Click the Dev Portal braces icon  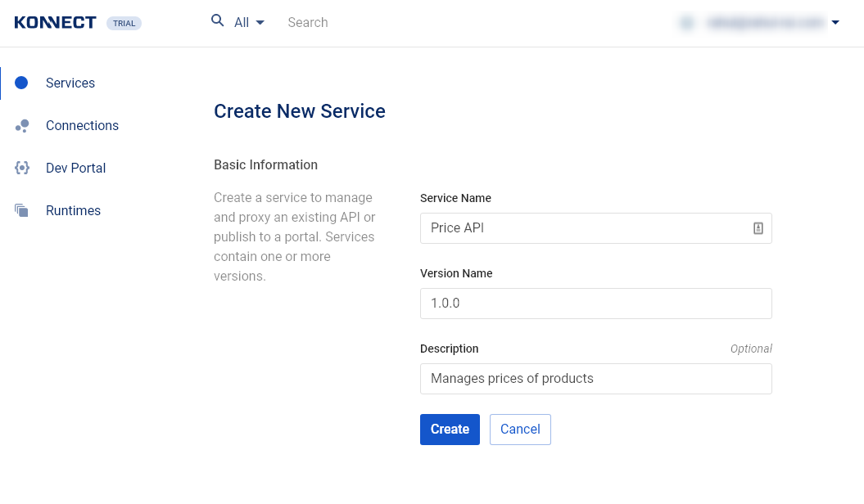(x=22, y=168)
